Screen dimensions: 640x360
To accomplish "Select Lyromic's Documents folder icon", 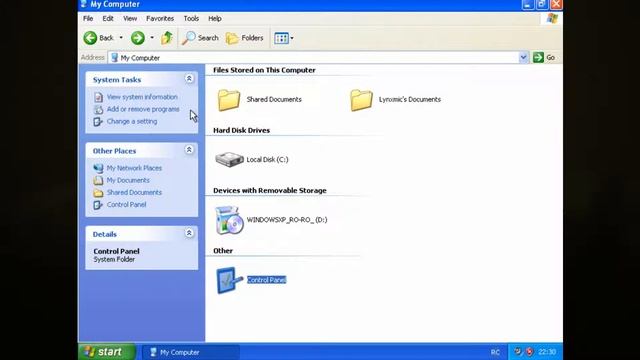I will [361, 100].
